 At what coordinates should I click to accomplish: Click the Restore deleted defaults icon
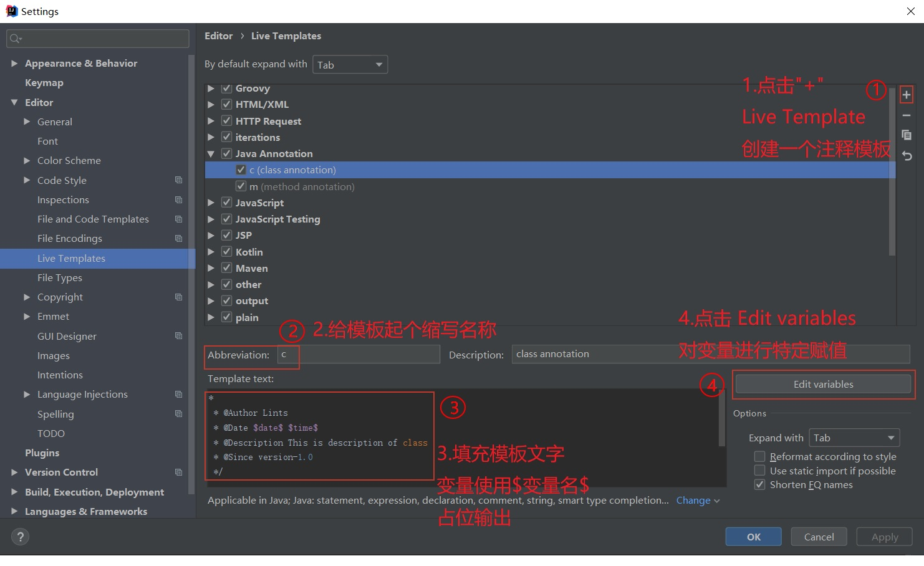click(x=907, y=156)
